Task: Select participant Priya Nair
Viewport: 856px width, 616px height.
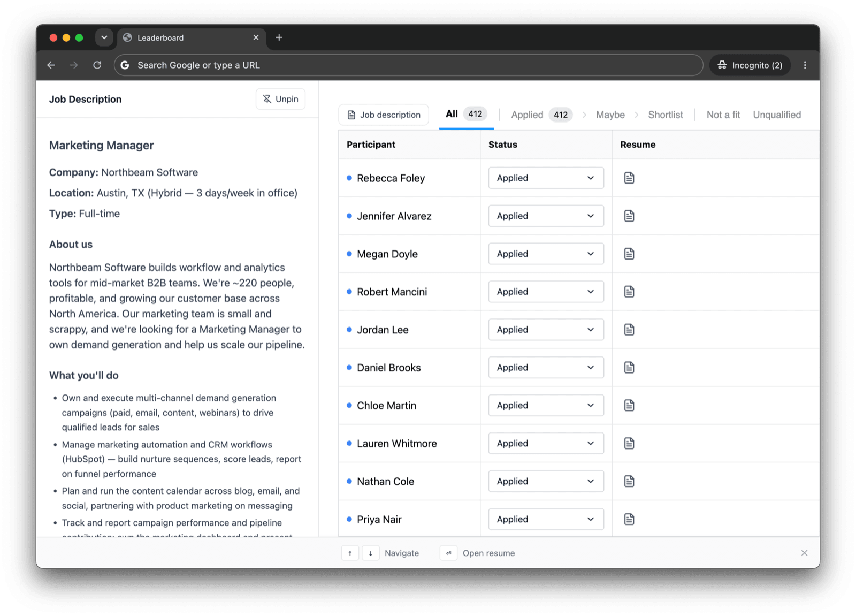Action: [379, 520]
